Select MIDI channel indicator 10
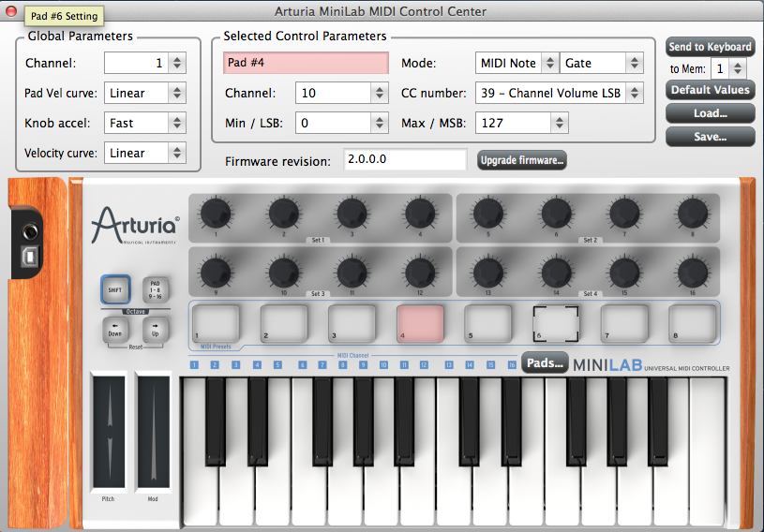Screen dimensions: 764x532 click(383, 364)
